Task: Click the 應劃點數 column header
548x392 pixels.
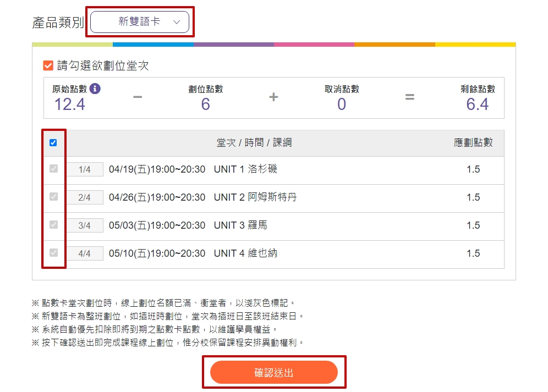Action: pos(473,142)
